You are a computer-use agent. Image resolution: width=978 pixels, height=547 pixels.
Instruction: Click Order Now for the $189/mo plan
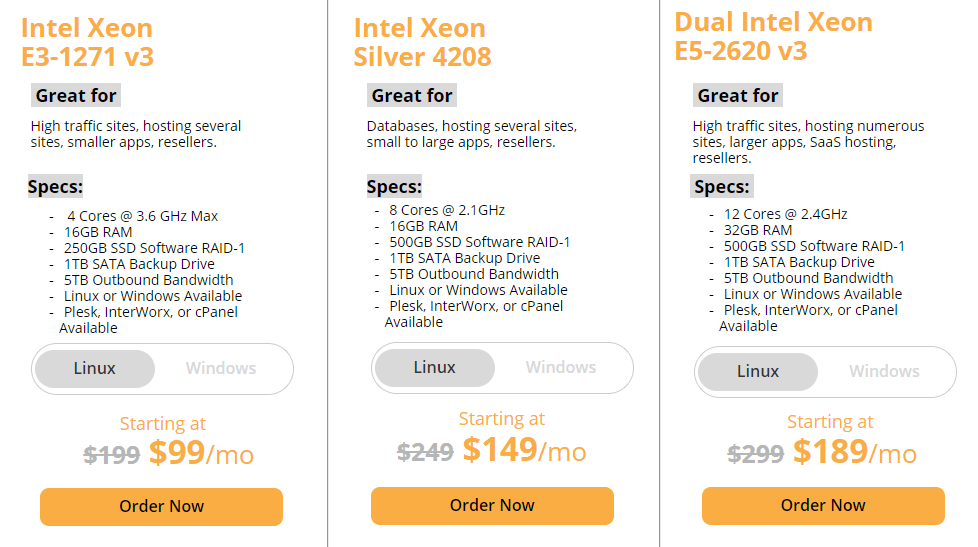[x=823, y=505]
